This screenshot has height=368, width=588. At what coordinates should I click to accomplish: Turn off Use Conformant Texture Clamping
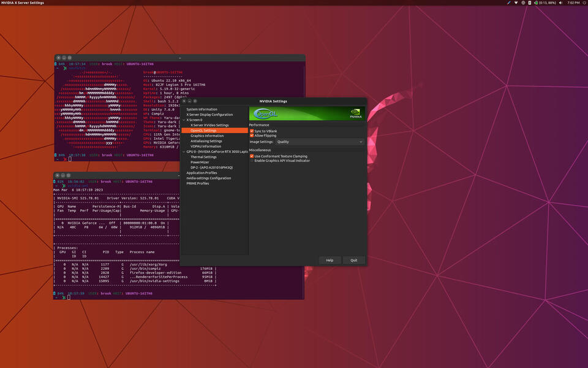tap(252, 156)
